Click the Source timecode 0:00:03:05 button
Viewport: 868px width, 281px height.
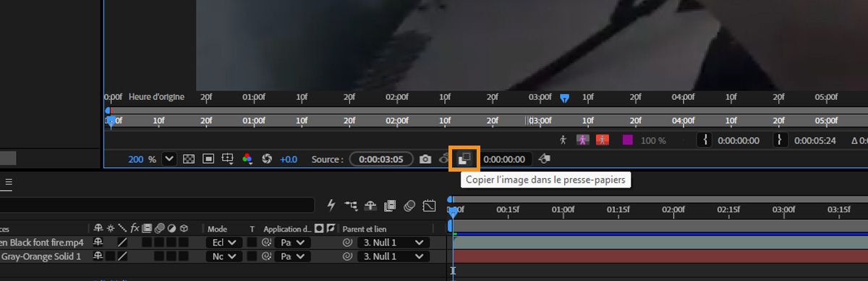[x=381, y=159]
